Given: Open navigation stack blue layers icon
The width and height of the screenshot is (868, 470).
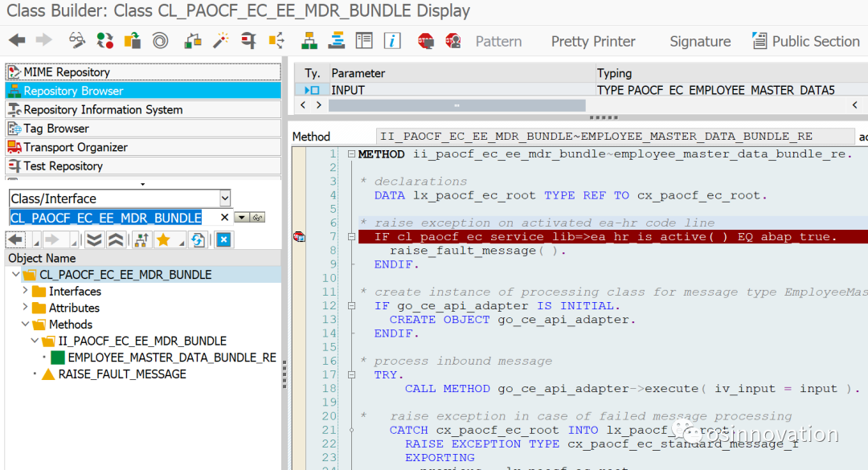Looking at the screenshot, I should [337, 40].
